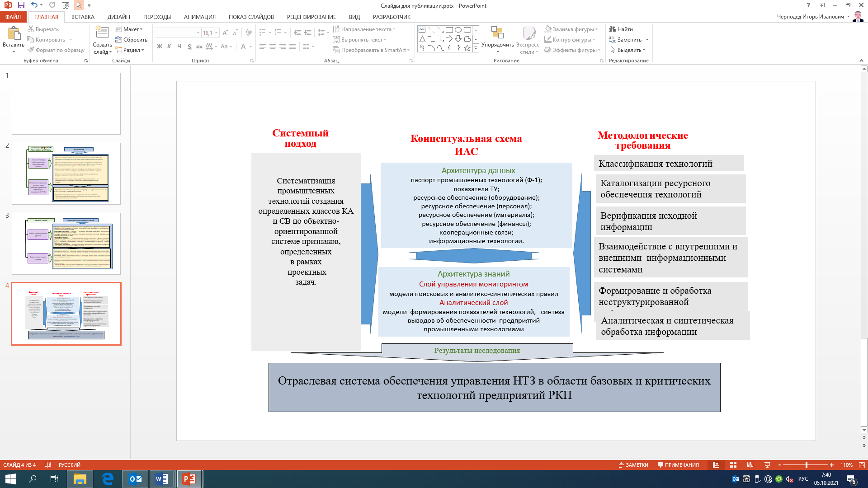Click the bulleted list icon
Image resolution: width=868 pixels, height=488 pixels.
pyautogui.click(x=263, y=33)
